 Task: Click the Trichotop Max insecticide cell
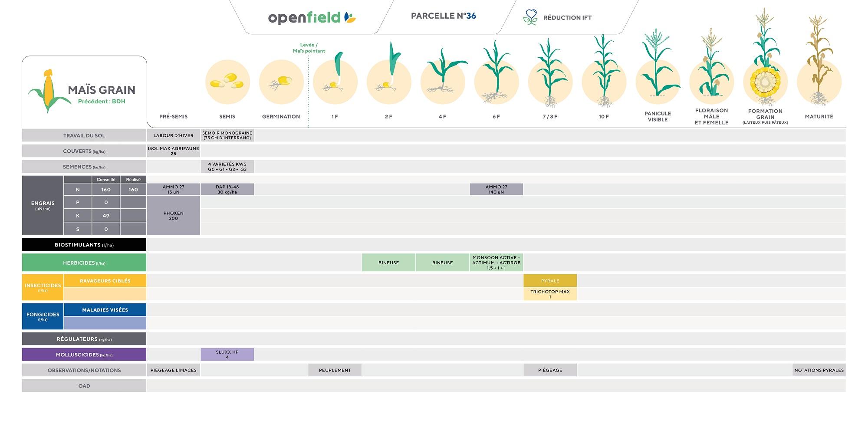[550, 294]
